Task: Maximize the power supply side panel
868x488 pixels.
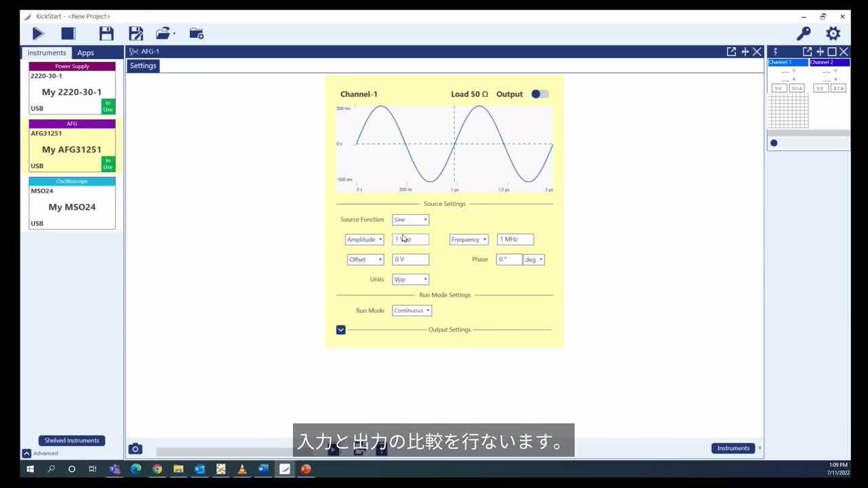Action: tap(832, 52)
